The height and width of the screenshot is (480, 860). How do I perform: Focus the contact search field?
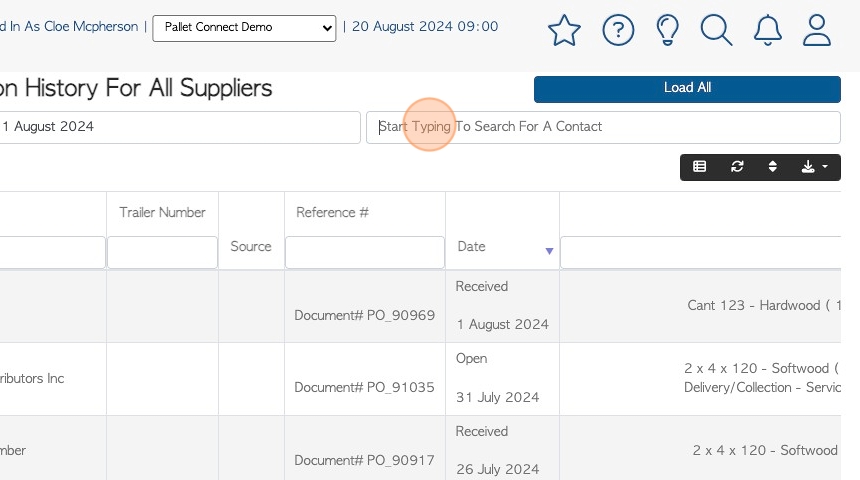(x=603, y=127)
